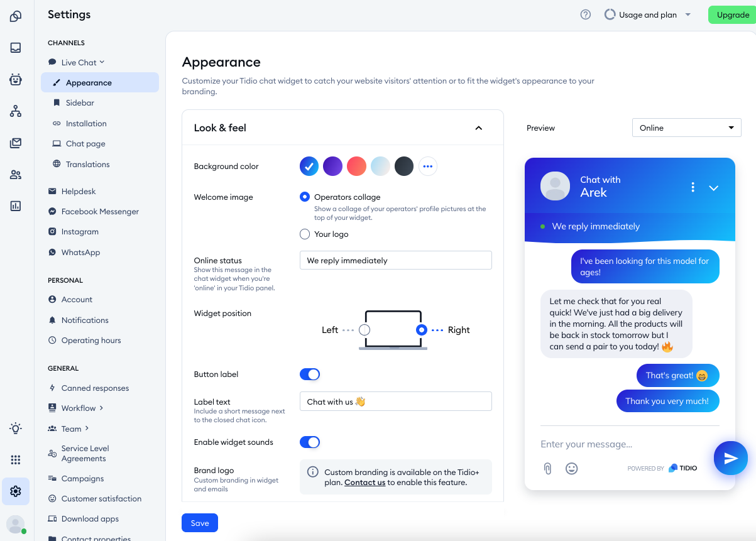Open the Preview status Online dropdown
The height and width of the screenshot is (541, 756).
tap(686, 128)
